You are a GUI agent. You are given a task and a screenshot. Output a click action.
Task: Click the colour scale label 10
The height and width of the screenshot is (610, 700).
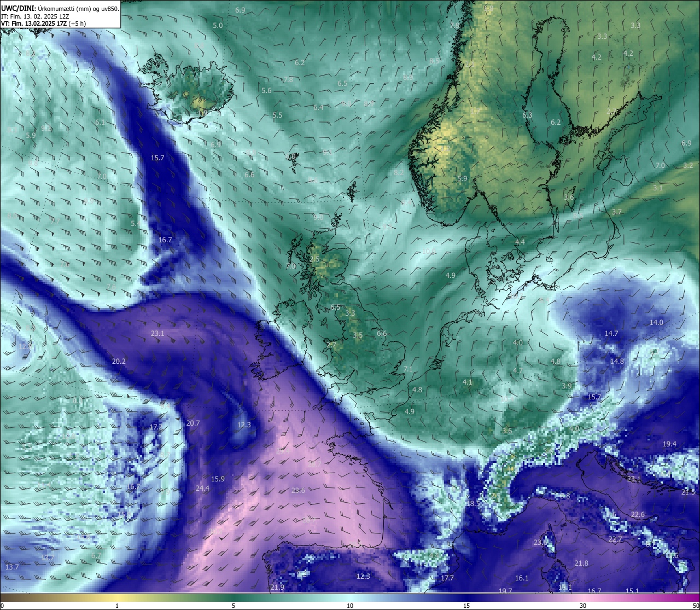(x=350, y=606)
